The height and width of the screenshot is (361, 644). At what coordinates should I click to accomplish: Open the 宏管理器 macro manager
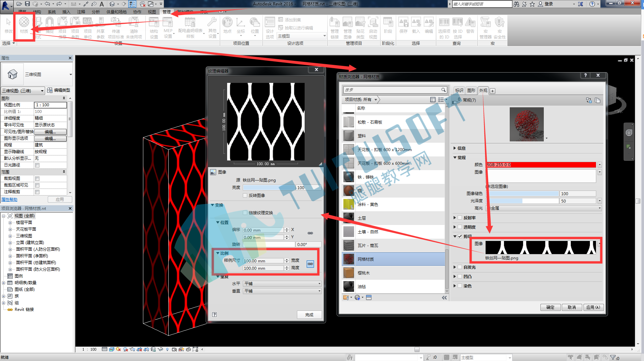pos(485,28)
